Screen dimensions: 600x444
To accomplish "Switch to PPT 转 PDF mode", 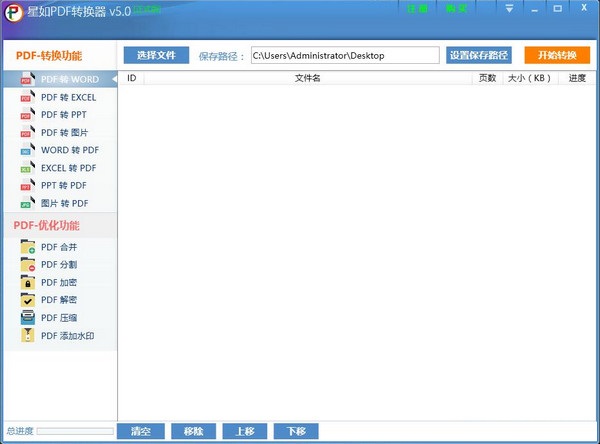I will click(60, 185).
